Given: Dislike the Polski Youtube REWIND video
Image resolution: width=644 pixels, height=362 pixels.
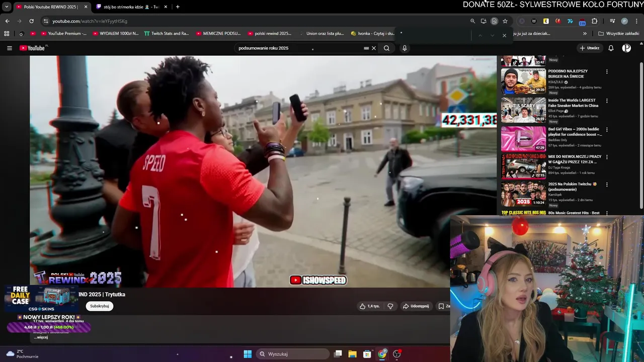Looking at the screenshot, I should pyautogui.click(x=390, y=306).
